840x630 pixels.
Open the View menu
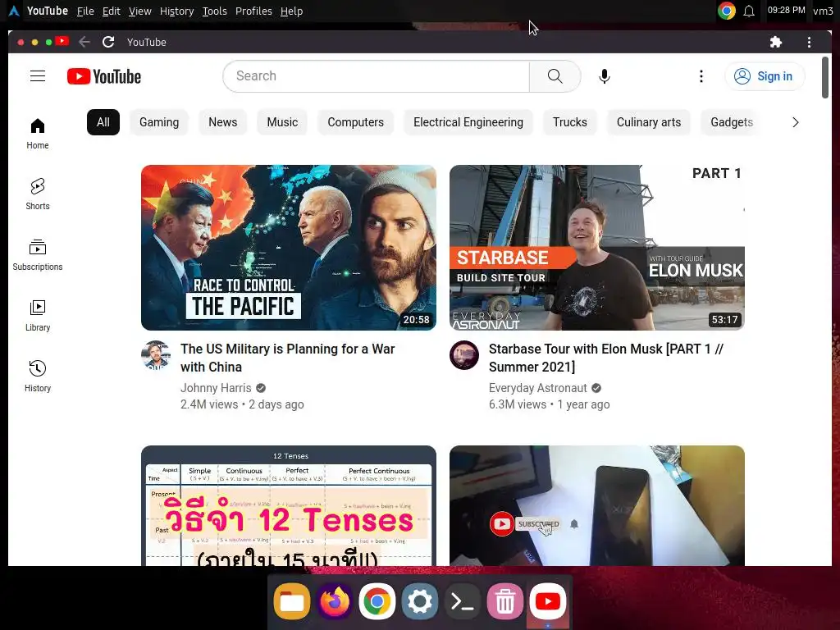[139, 11]
